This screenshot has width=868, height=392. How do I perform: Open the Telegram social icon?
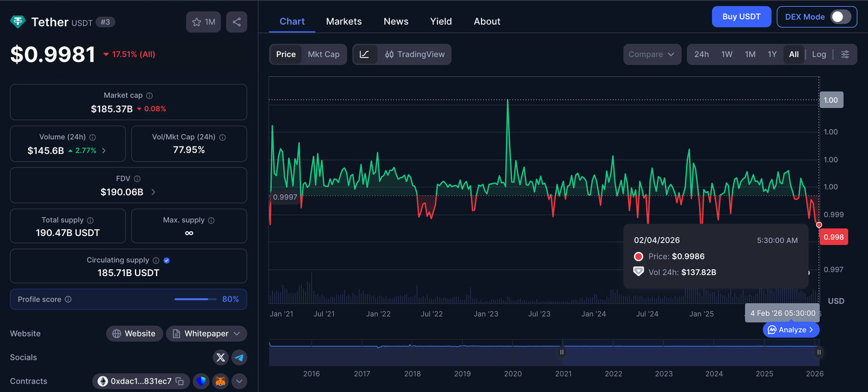pos(239,357)
